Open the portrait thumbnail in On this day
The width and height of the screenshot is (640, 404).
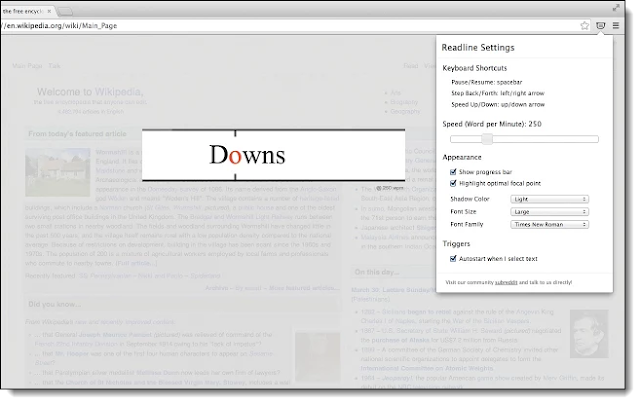(589, 334)
